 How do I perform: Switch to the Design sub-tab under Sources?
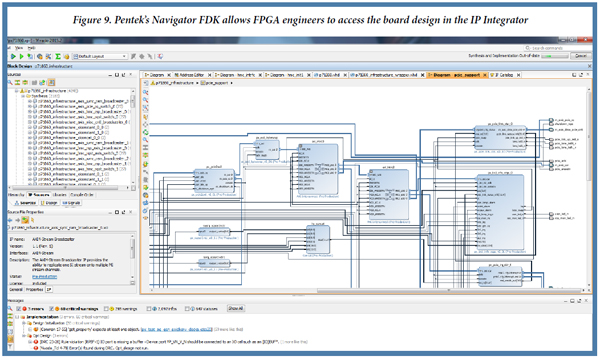[49, 203]
